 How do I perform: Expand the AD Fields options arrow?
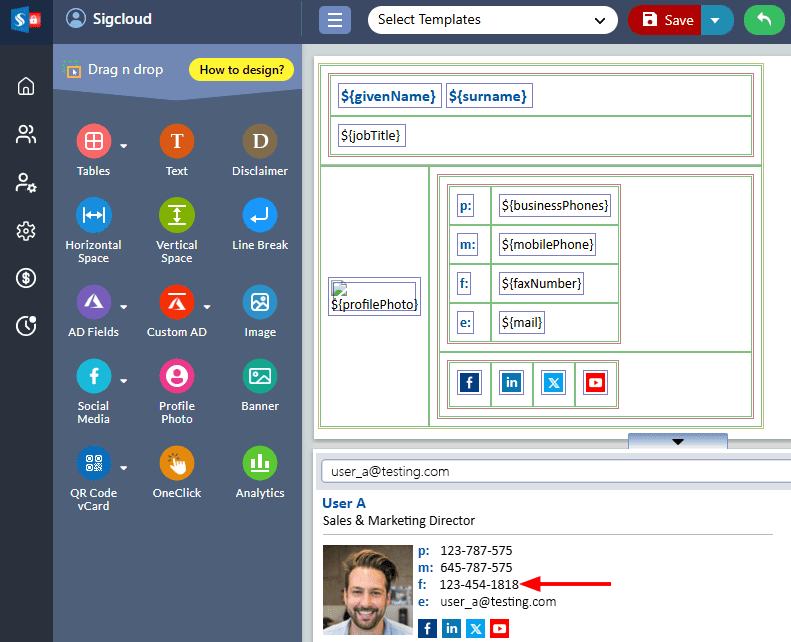click(124, 307)
